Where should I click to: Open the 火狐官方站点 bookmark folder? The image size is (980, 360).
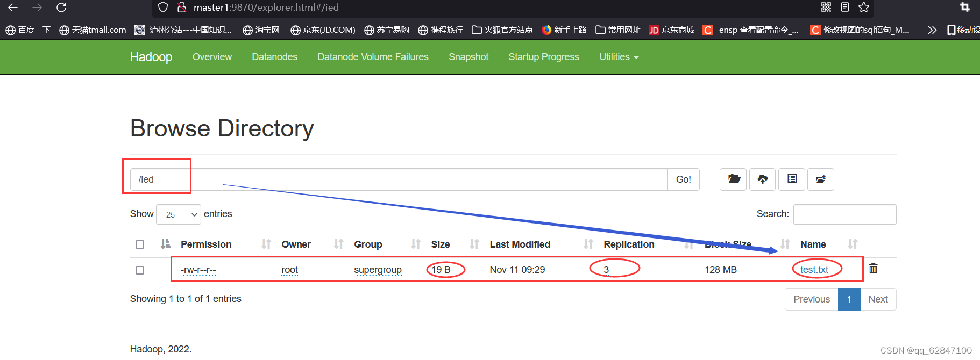coord(502,30)
